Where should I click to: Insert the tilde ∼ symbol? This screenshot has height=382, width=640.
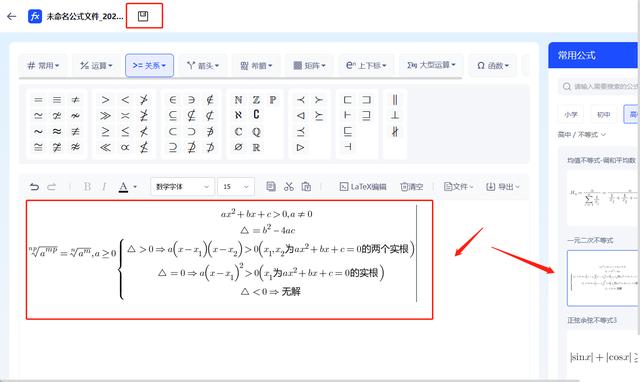pos(38,131)
